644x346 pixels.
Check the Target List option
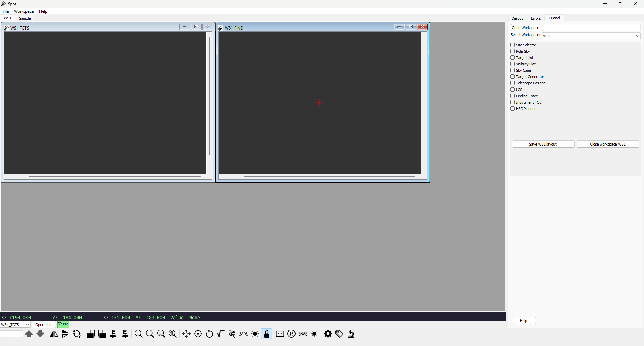(513, 58)
